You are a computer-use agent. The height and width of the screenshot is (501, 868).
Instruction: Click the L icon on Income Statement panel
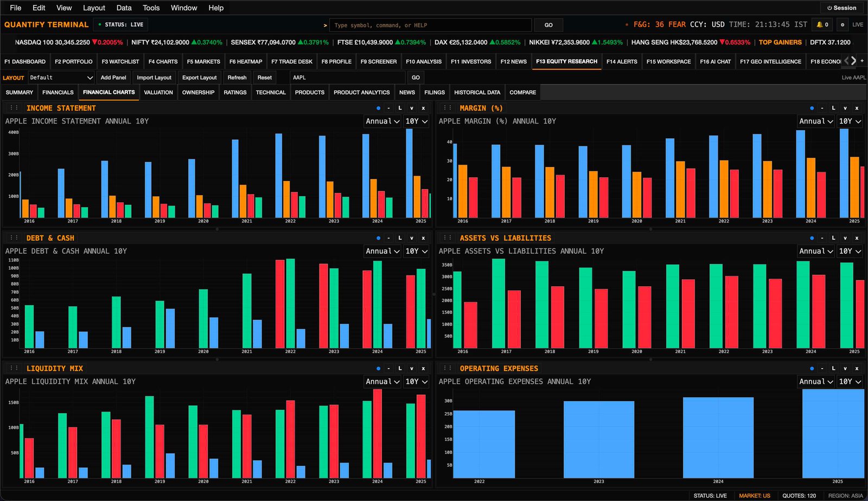pos(400,108)
